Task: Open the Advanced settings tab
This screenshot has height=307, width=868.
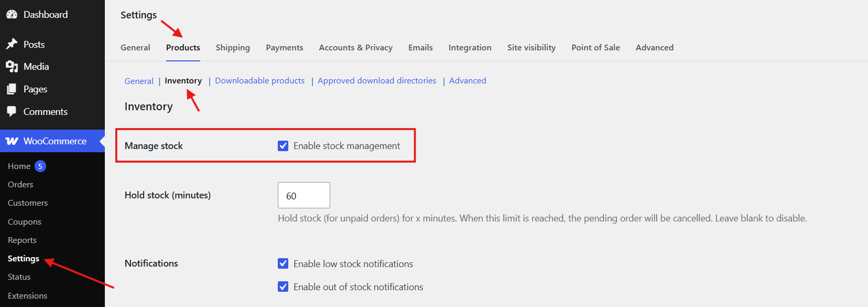Action: [655, 48]
